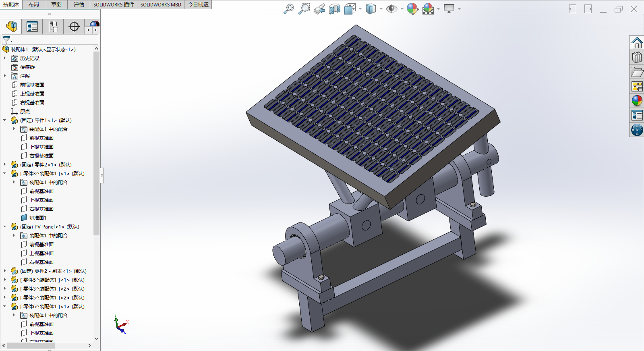Open Edit Appearance color ball
The height and width of the screenshot is (351, 644).
click(x=412, y=9)
